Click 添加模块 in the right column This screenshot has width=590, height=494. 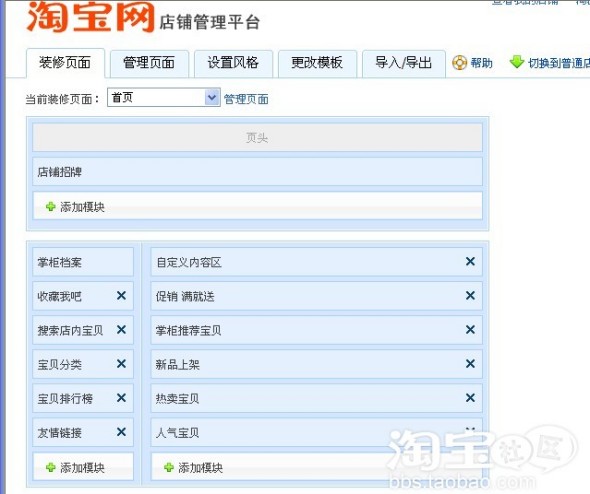point(201,468)
